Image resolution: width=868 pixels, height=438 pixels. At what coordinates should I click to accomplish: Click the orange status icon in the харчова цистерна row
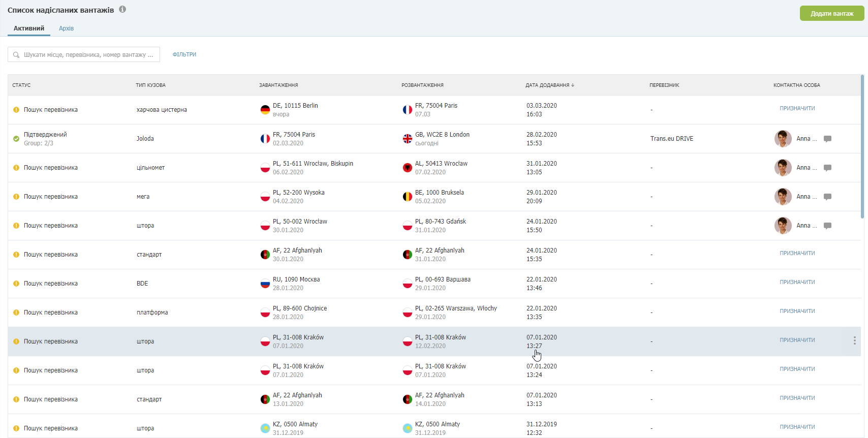click(x=16, y=110)
